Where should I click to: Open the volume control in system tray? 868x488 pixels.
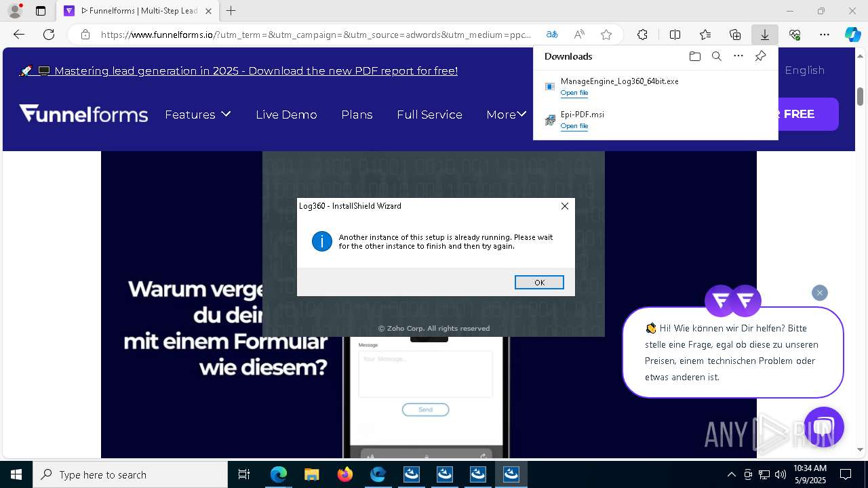[x=781, y=474]
